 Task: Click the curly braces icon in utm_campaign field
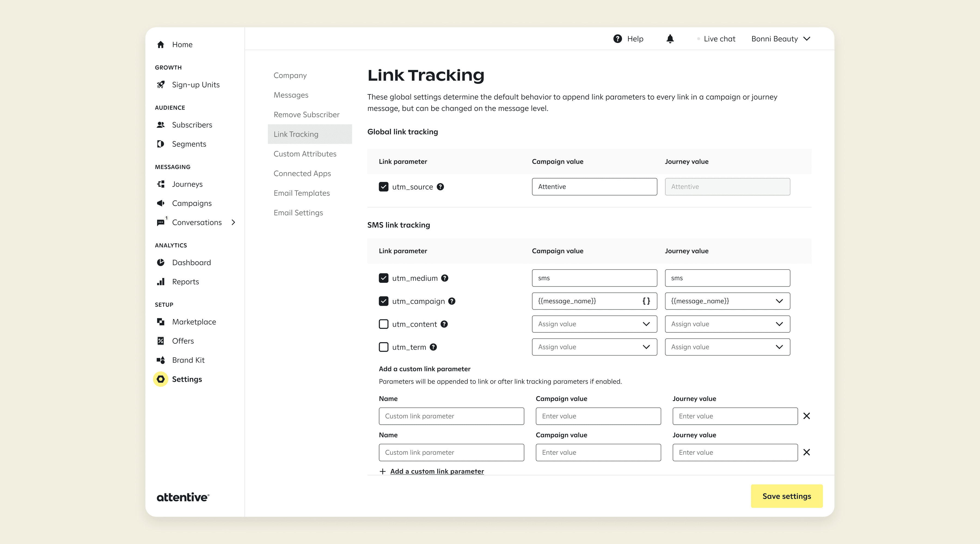[646, 301]
